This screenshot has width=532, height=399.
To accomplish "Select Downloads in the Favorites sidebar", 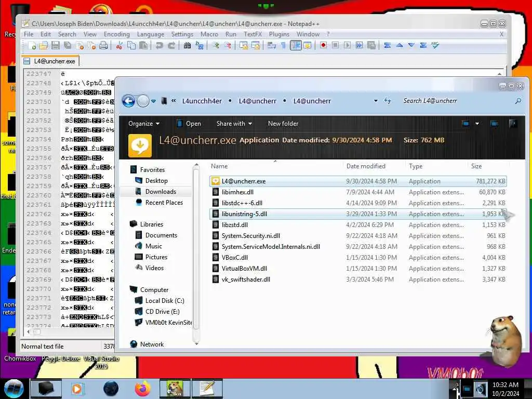I will click(161, 192).
